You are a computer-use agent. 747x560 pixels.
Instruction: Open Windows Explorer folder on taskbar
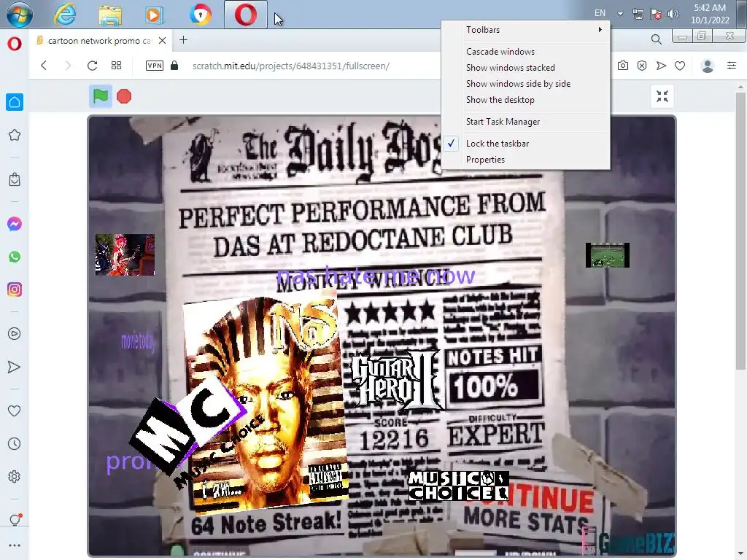click(110, 15)
